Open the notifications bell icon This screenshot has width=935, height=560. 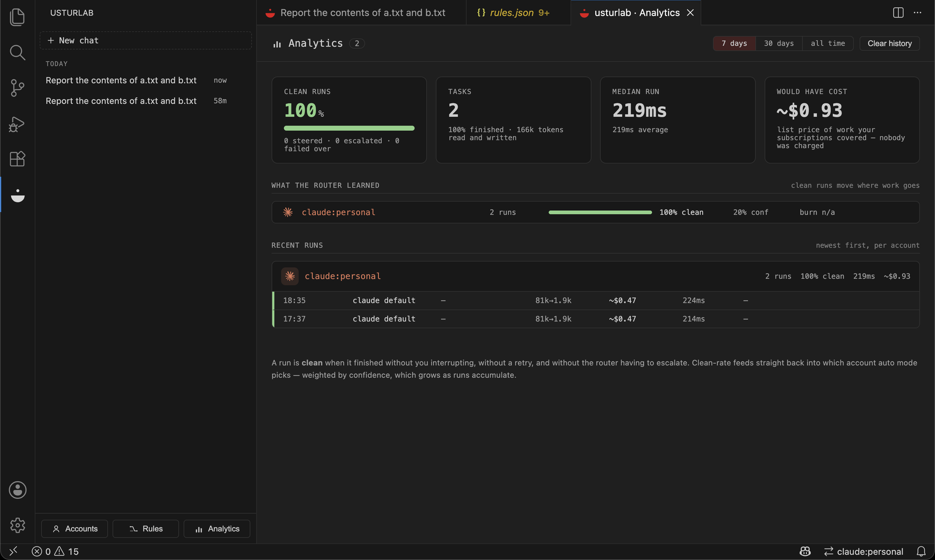921,551
